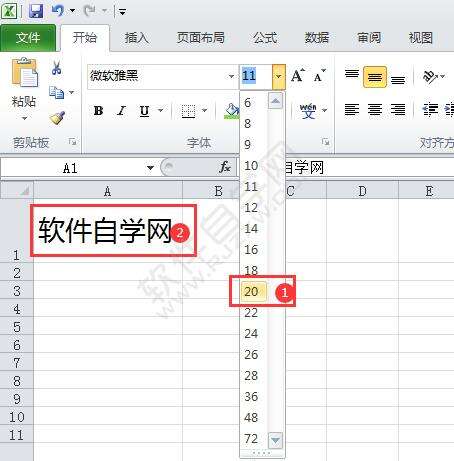Switch to the 插入 (Insert) tab
The width and height of the screenshot is (454, 461).
137,38
